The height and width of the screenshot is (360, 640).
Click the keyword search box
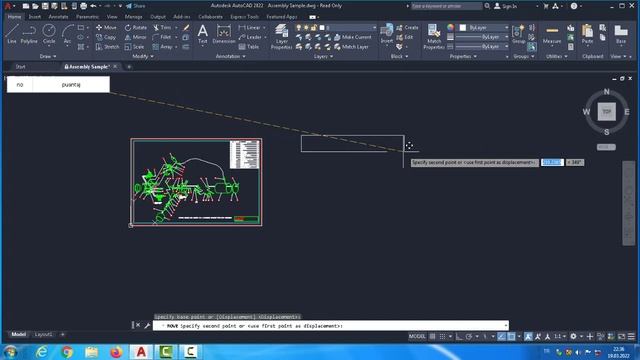[x=446, y=6]
